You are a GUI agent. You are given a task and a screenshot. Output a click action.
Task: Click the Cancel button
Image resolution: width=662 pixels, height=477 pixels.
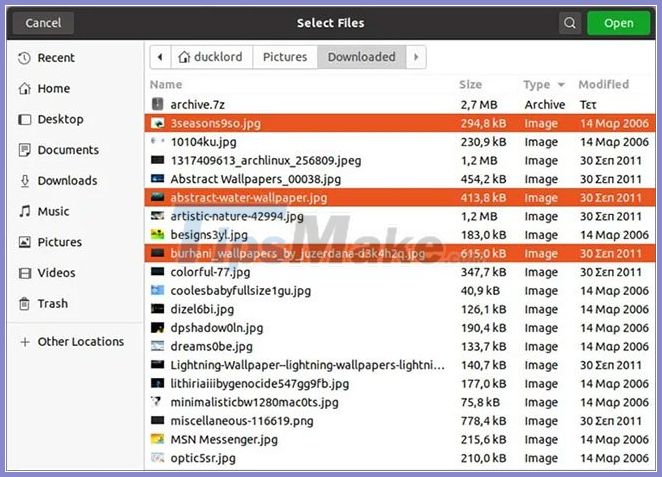pyautogui.click(x=43, y=23)
